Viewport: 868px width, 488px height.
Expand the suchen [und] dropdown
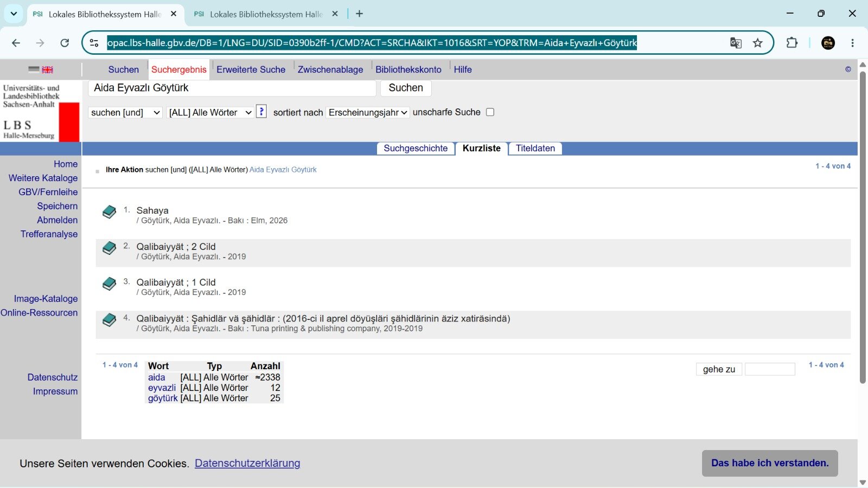coord(125,112)
